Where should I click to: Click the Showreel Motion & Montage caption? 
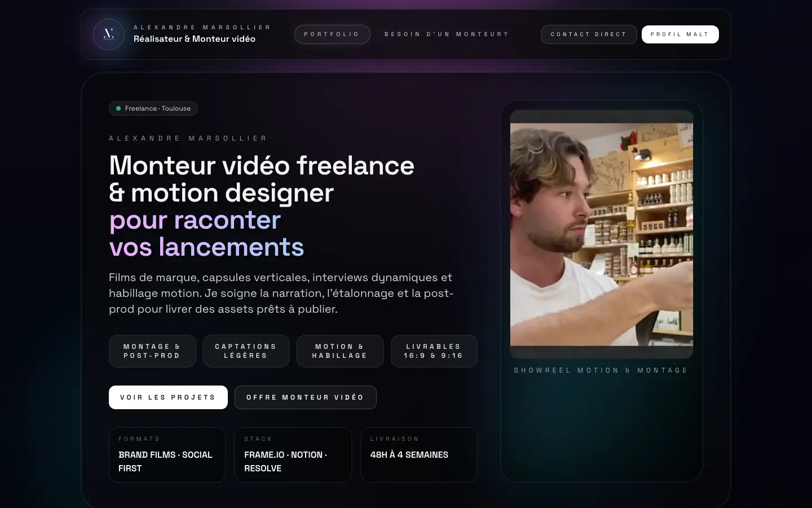coord(601,370)
